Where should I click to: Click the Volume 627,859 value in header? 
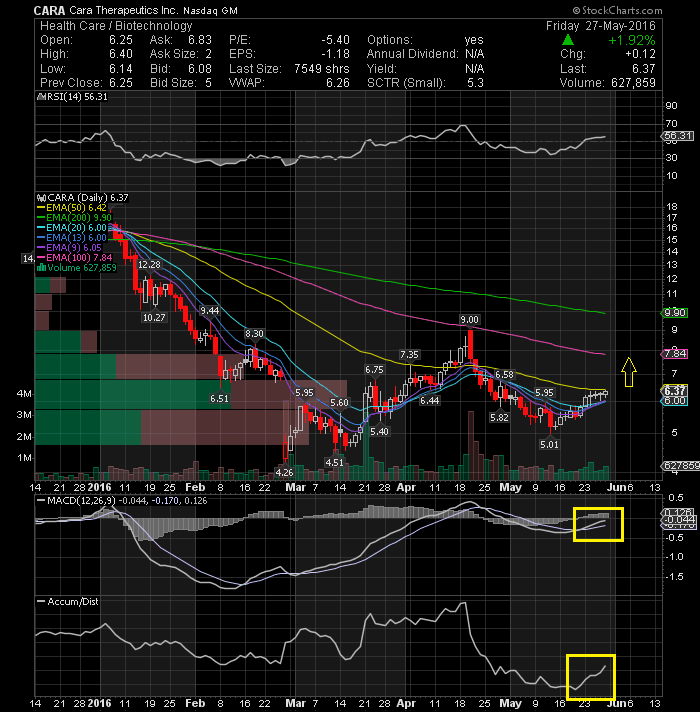(x=633, y=83)
